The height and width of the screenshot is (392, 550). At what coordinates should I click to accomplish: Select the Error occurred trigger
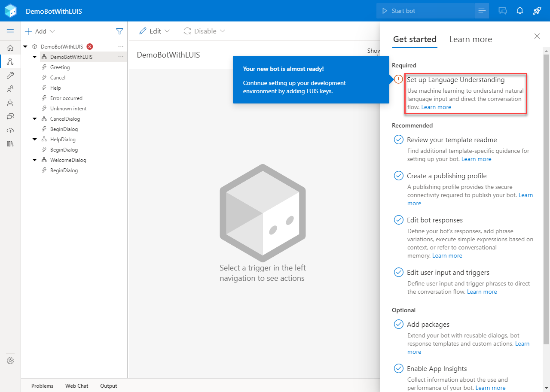pos(66,98)
